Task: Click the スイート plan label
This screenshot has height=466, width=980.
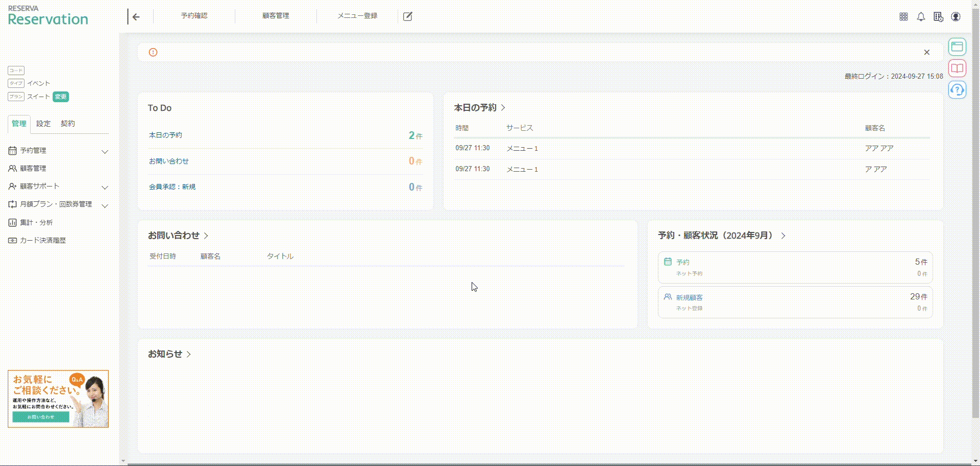Action: [x=38, y=97]
